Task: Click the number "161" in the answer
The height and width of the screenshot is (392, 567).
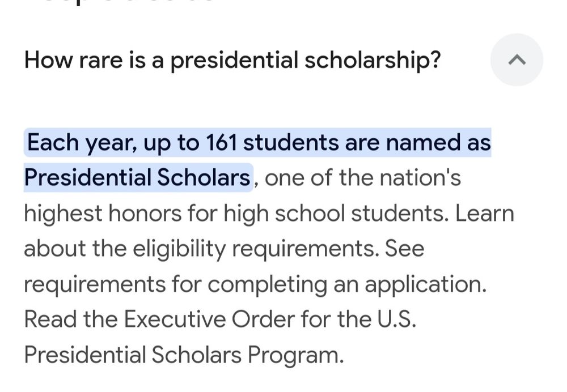Action: pos(221,142)
